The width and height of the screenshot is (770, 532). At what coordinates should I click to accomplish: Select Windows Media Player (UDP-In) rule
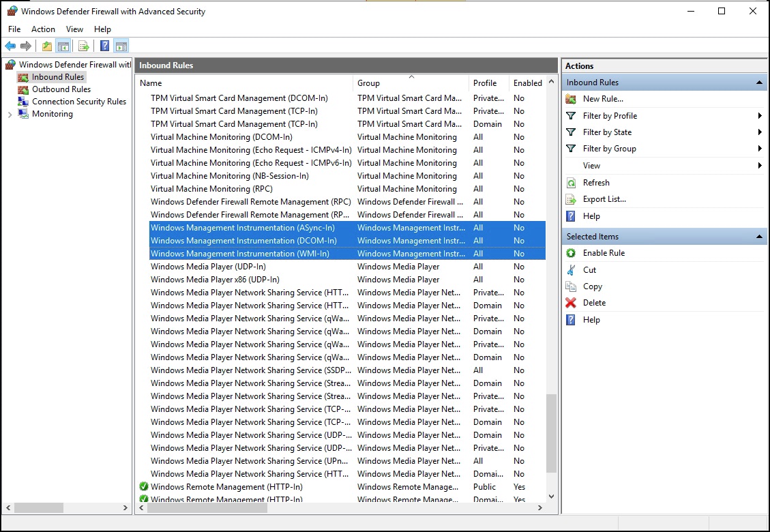coord(347,267)
